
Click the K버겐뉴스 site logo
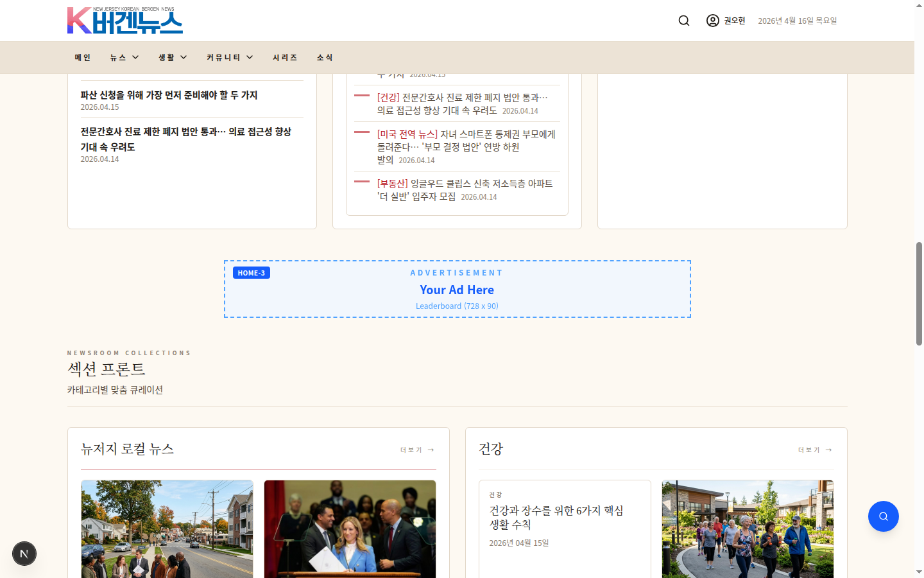[125, 21]
